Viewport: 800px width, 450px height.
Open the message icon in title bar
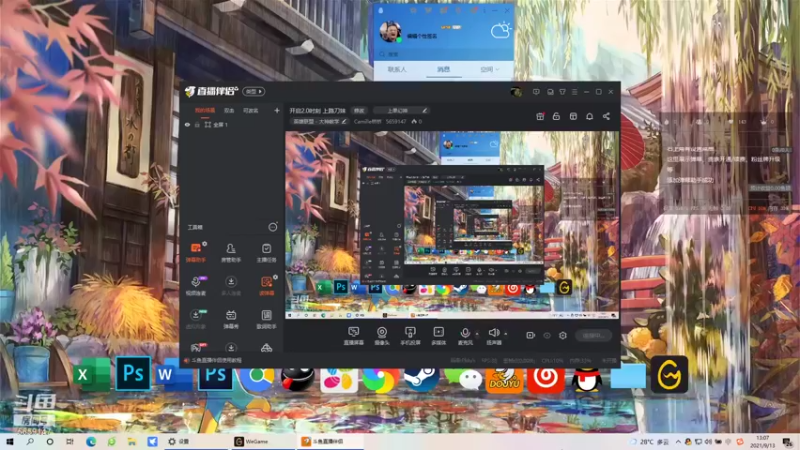pos(536,92)
